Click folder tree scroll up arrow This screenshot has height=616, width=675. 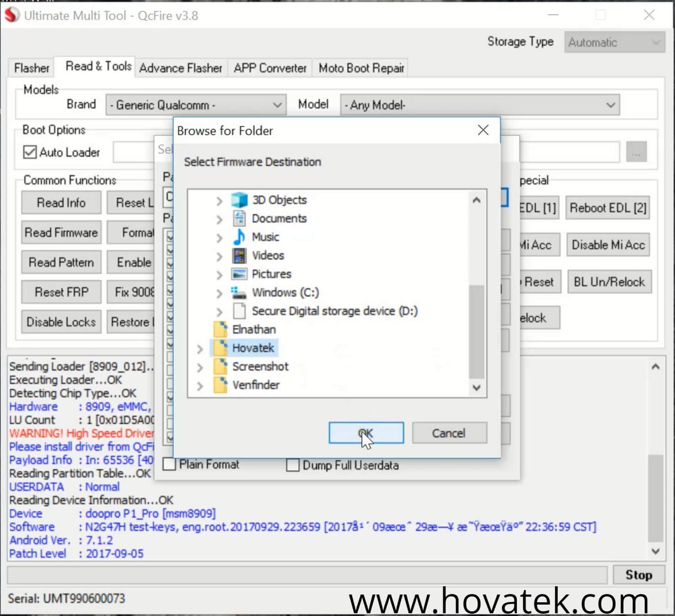pyautogui.click(x=477, y=200)
